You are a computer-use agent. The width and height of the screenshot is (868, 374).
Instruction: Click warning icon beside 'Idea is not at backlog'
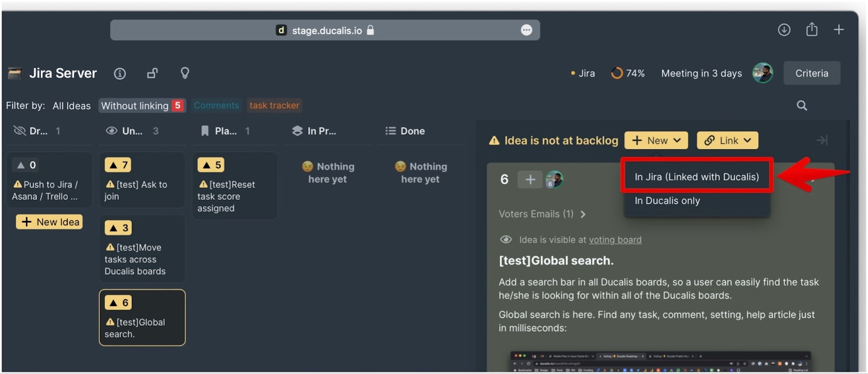(x=494, y=141)
